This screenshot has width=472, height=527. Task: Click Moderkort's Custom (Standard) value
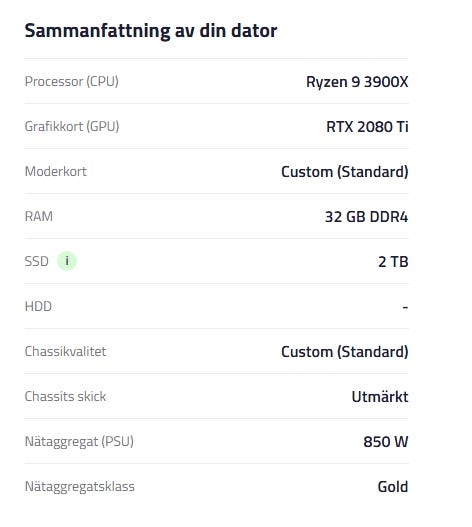tap(345, 172)
